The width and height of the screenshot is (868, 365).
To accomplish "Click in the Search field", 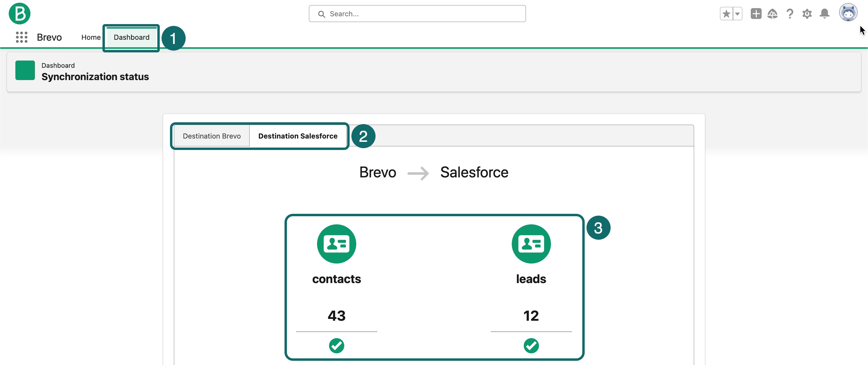I will pyautogui.click(x=417, y=14).
